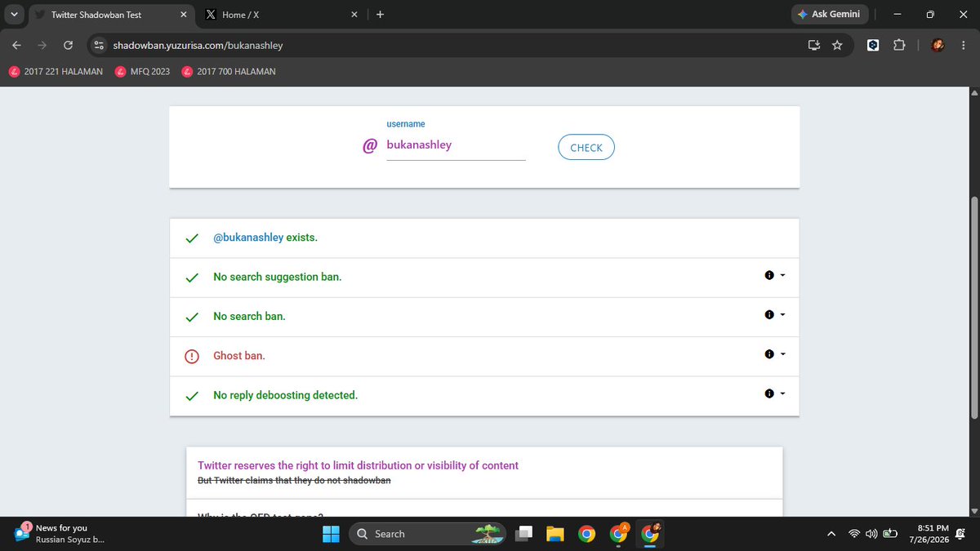Viewport: 980px width, 551px height.
Task: Expand the No reply deboosting row
Action: [x=783, y=393]
